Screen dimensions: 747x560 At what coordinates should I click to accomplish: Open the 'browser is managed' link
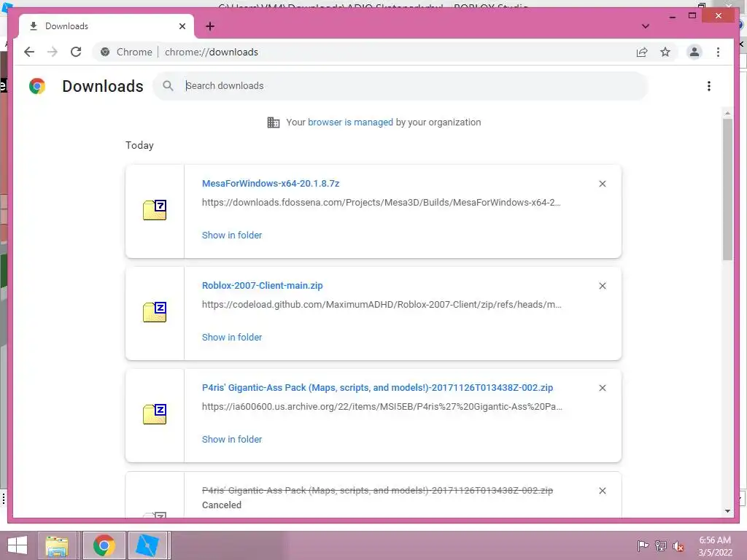tap(350, 122)
